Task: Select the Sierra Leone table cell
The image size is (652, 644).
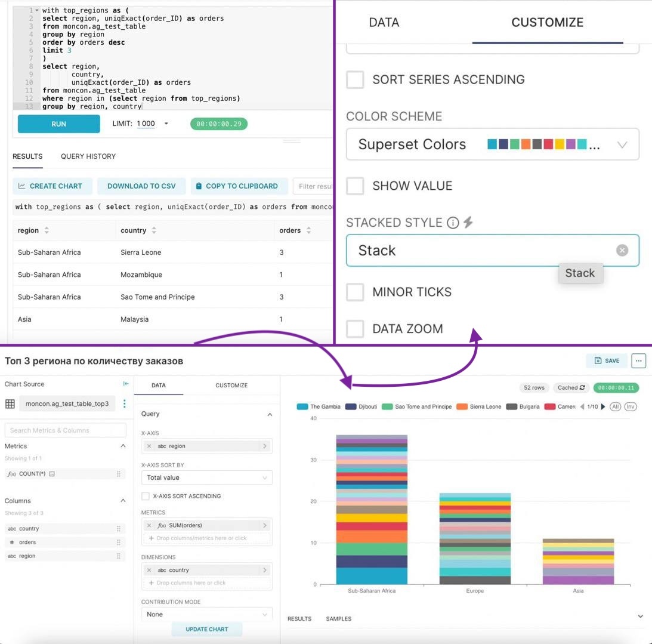Action: click(141, 252)
